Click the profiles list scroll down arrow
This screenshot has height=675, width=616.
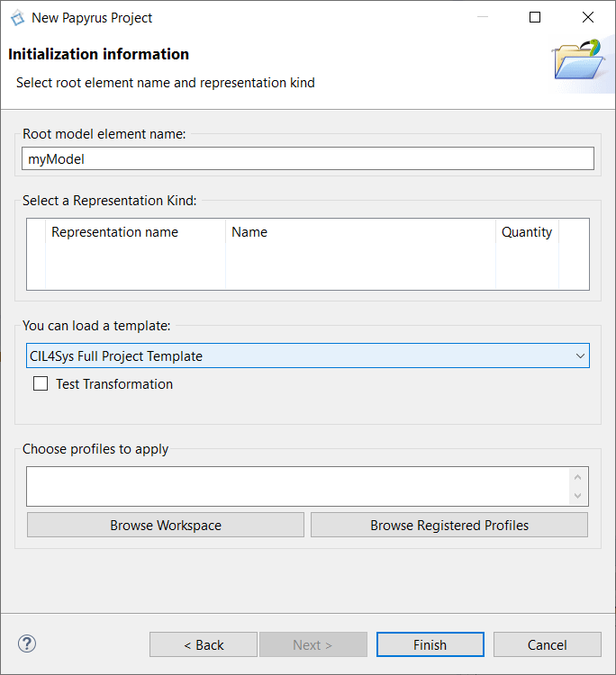click(x=577, y=496)
